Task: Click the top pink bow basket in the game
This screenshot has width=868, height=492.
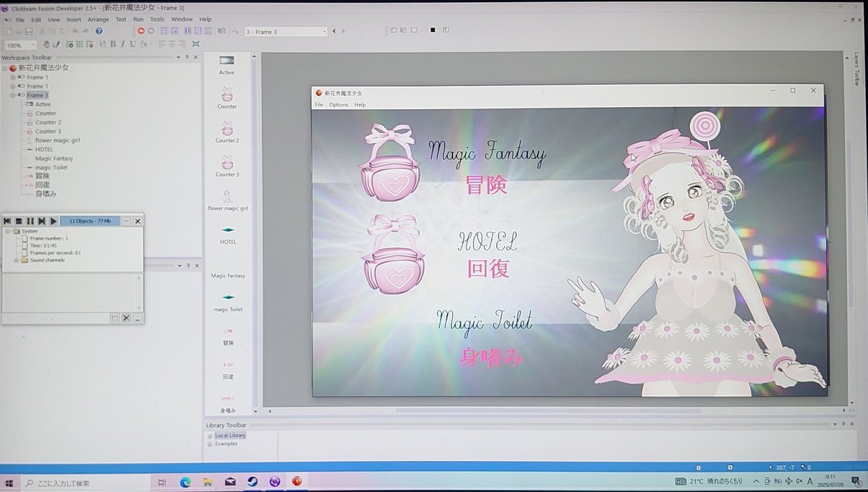Action: tap(391, 162)
